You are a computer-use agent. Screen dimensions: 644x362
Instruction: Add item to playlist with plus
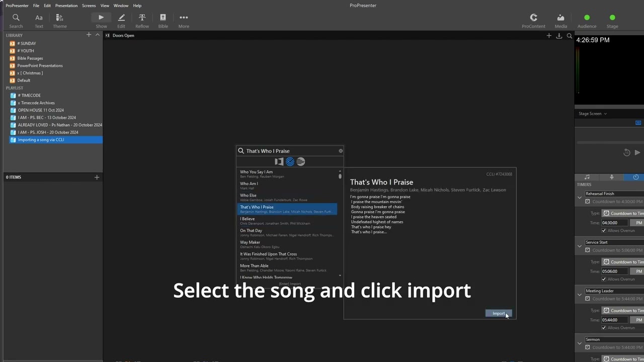[x=97, y=177]
